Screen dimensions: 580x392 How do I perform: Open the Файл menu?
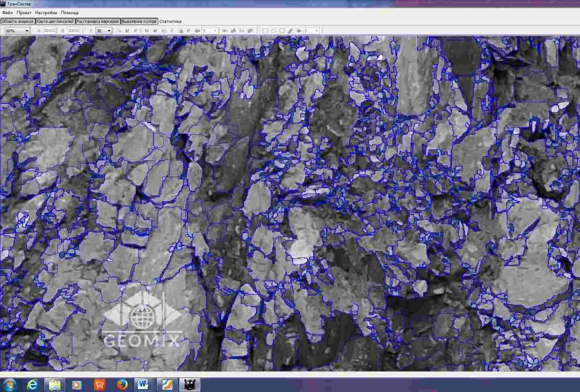click(x=7, y=13)
